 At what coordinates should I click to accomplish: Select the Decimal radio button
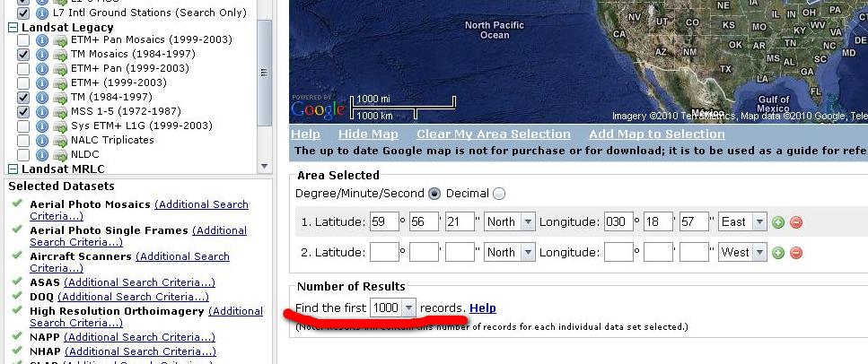coord(499,194)
